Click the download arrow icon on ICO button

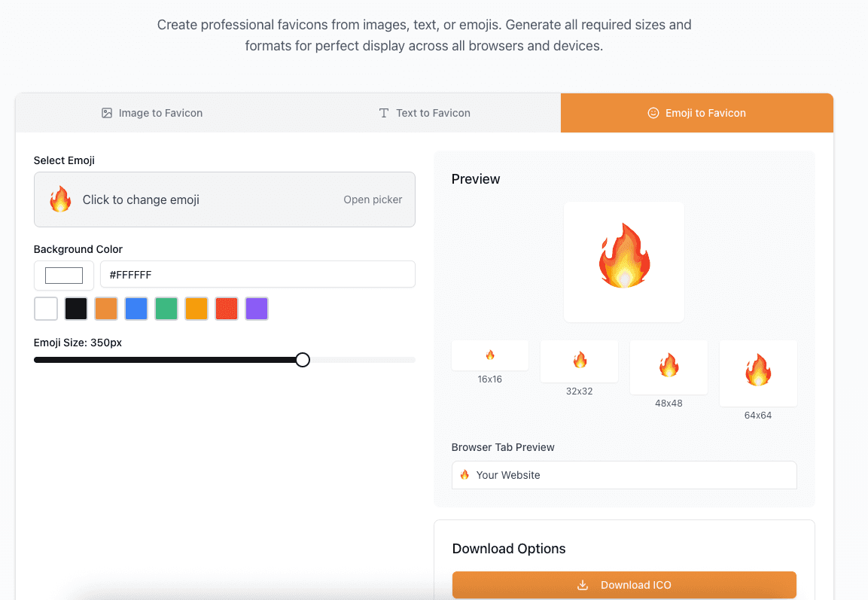coord(583,585)
